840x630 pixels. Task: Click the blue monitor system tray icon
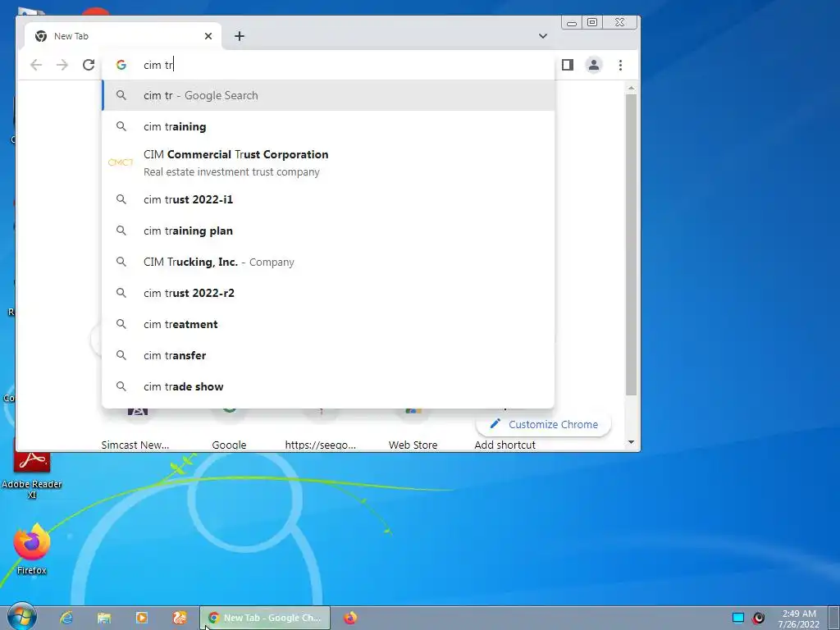(x=738, y=618)
